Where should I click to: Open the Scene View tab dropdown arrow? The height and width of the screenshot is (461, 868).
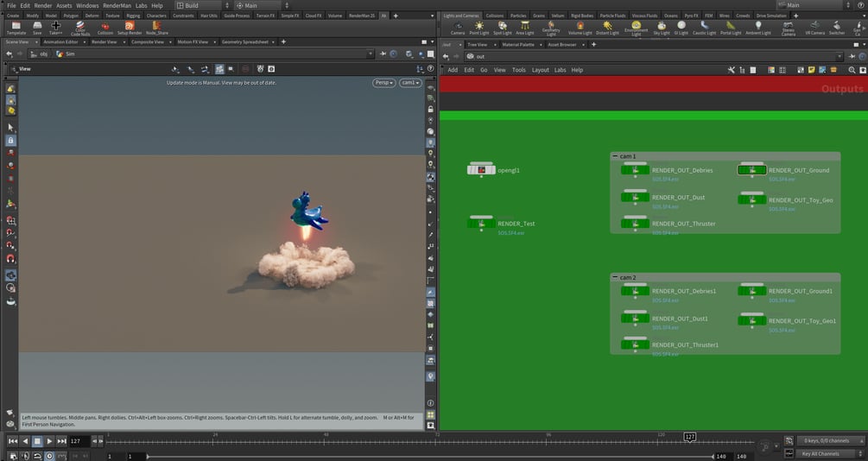click(x=36, y=42)
